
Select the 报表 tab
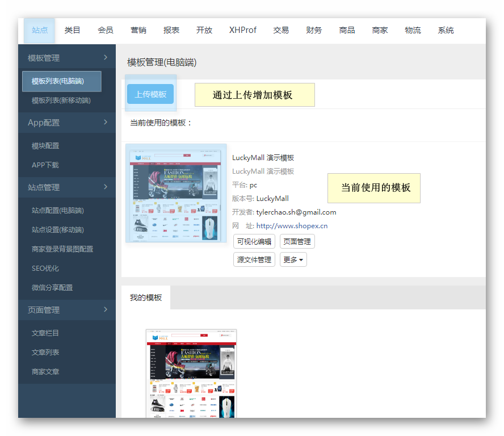171,31
